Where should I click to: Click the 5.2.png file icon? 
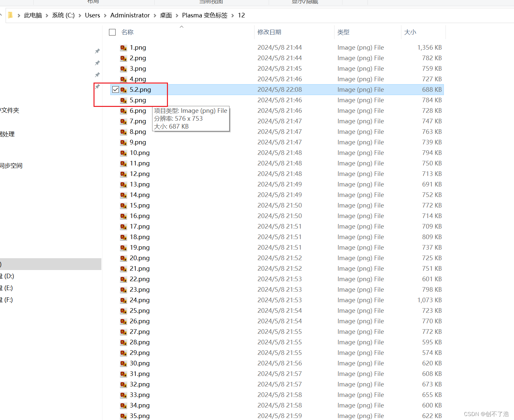(123, 90)
